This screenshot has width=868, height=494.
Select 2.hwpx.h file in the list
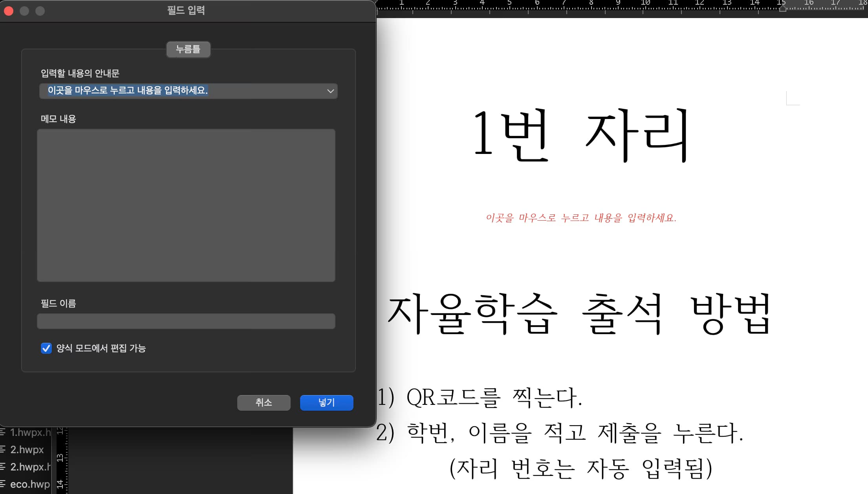(x=30, y=467)
